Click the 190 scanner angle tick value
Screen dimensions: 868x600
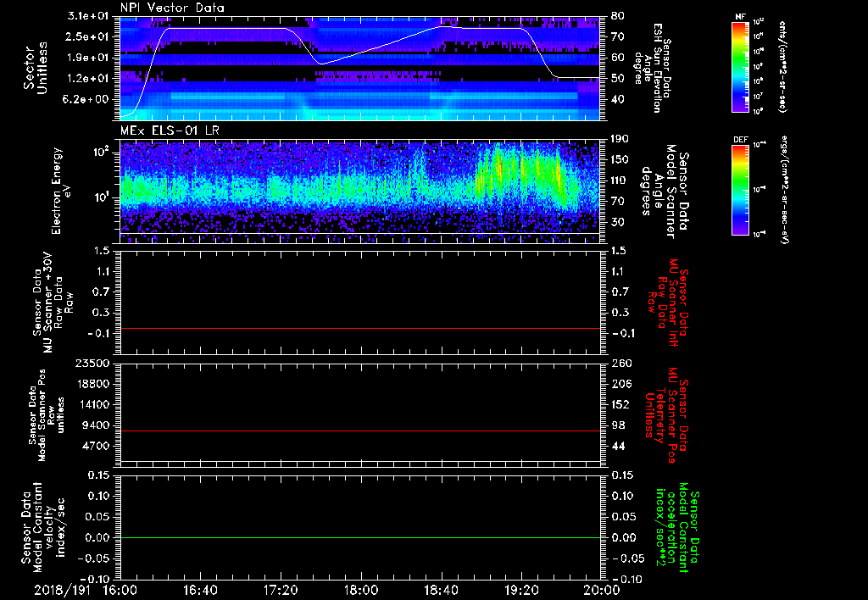pyautogui.click(x=621, y=138)
